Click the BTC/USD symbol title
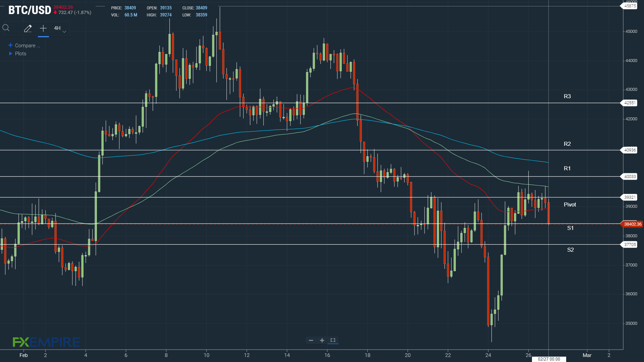644x362 pixels. pos(30,10)
